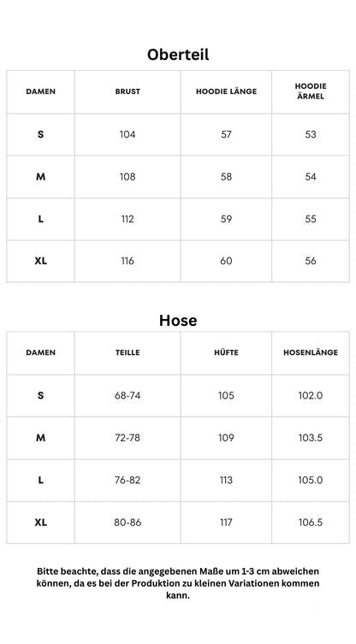Select the BRUST column header
The image size is (356, 644).
[x=128, y=92]
